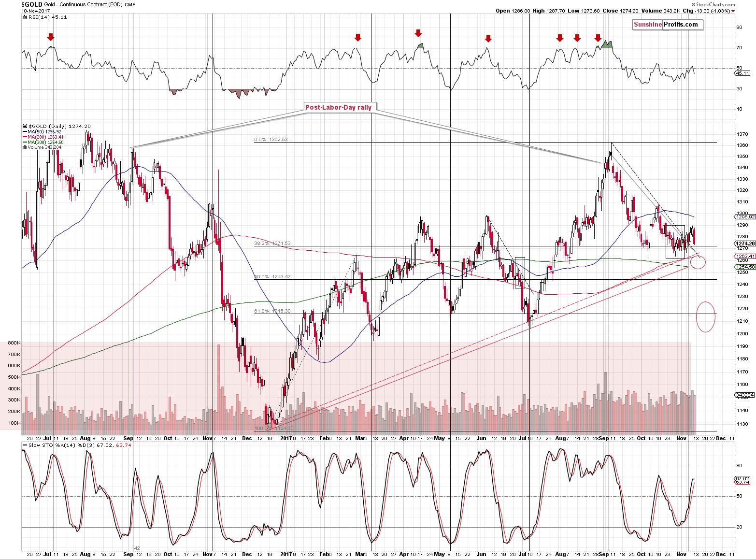756x559 pixels.
Task: Click the 'MA(50) 1296.92' legend text
Action: point(44,132)
